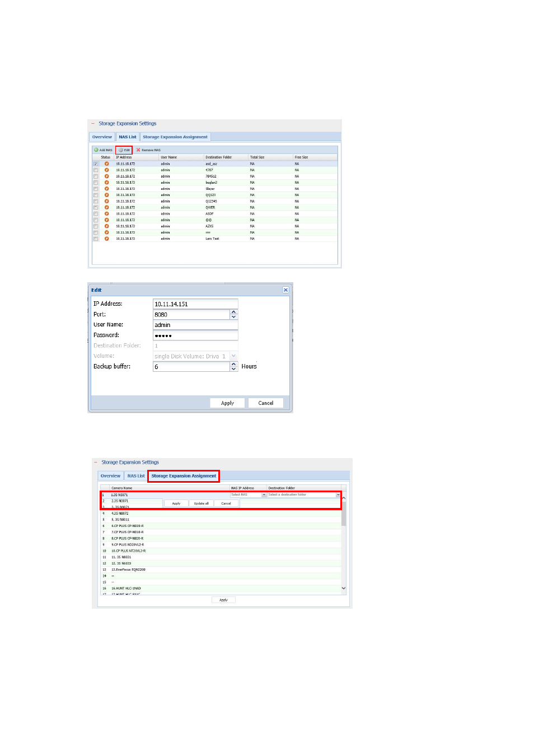This screenshot has width=534, height=756.
Task: Select NAS List tab above the NAS table
Action: click(x=128, y=137)
